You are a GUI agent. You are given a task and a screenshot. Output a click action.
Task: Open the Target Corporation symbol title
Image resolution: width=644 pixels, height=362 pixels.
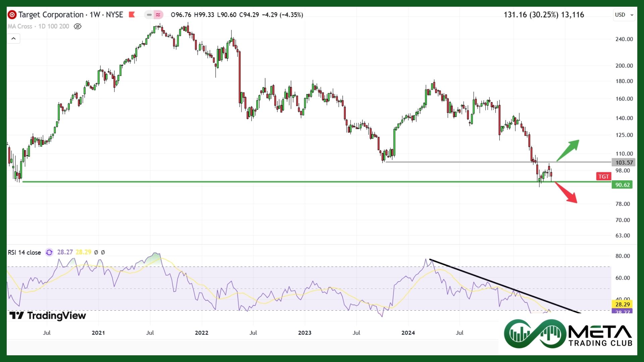point(51,15)
